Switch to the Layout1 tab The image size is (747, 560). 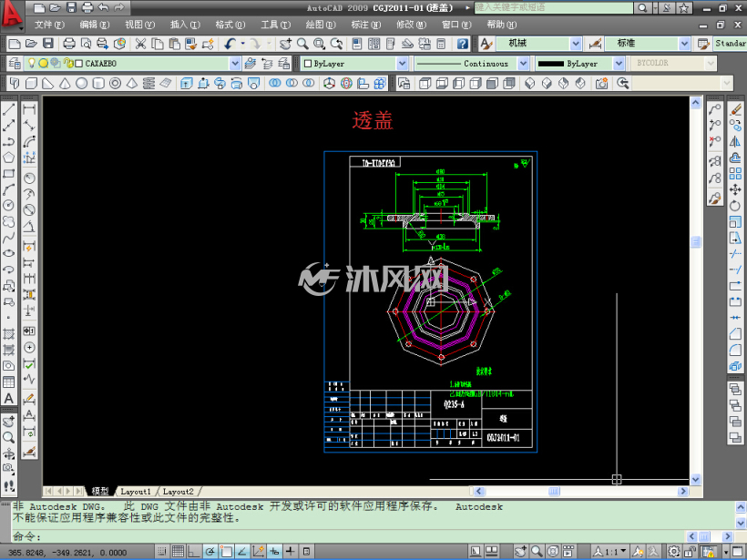136,492
